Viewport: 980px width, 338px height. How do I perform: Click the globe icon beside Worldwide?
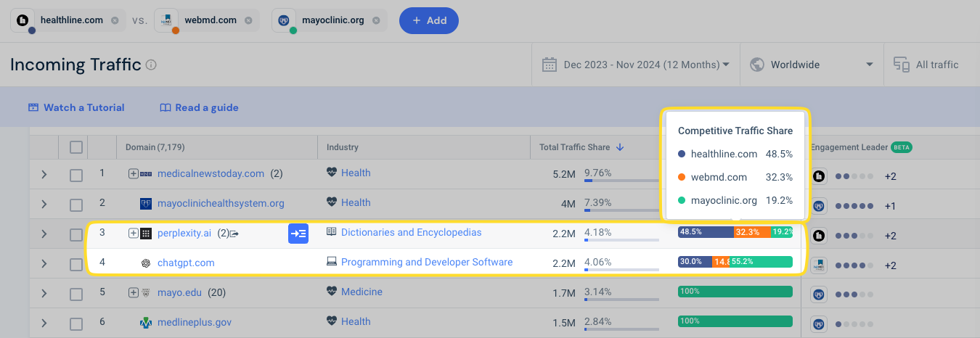coord(757,65)
